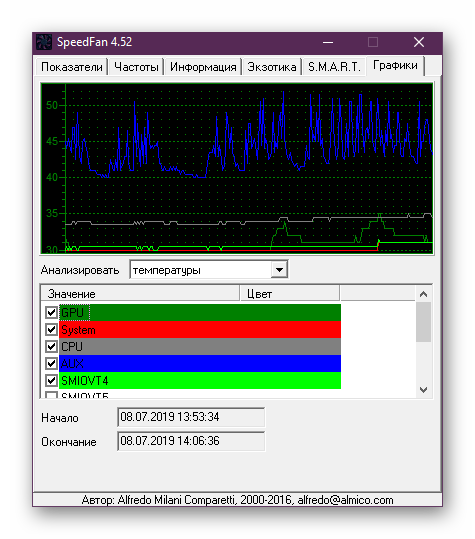475x539 pixels.
Task: Toggle the System temperature checkbox
Action: tap(51, 329)
